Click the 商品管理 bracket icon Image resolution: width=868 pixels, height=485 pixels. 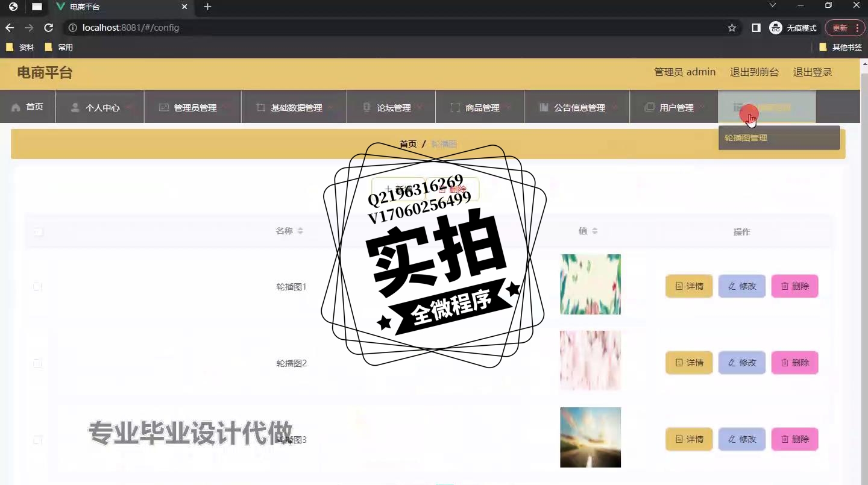pyautogui.click(x=455, y=108)
